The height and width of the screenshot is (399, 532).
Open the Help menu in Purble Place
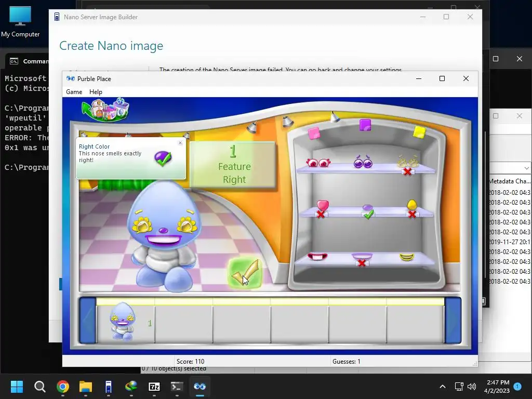pyautogui.click(x=96, y=92)
